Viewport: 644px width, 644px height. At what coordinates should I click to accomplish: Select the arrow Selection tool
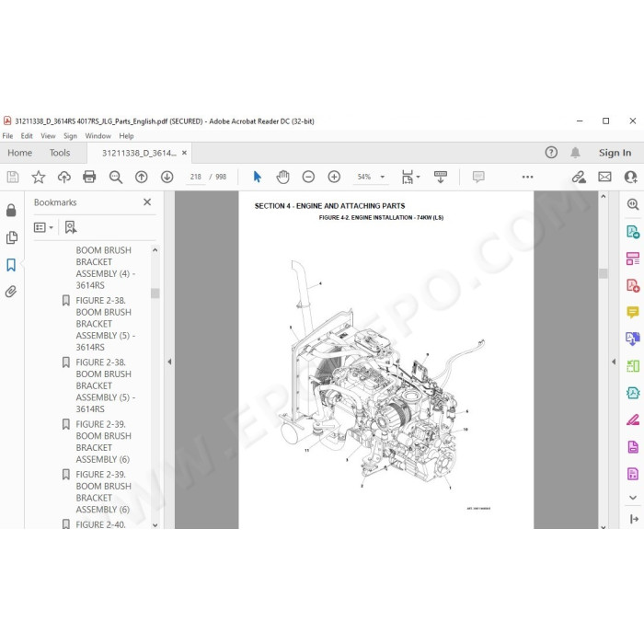[x=257, y=177]
